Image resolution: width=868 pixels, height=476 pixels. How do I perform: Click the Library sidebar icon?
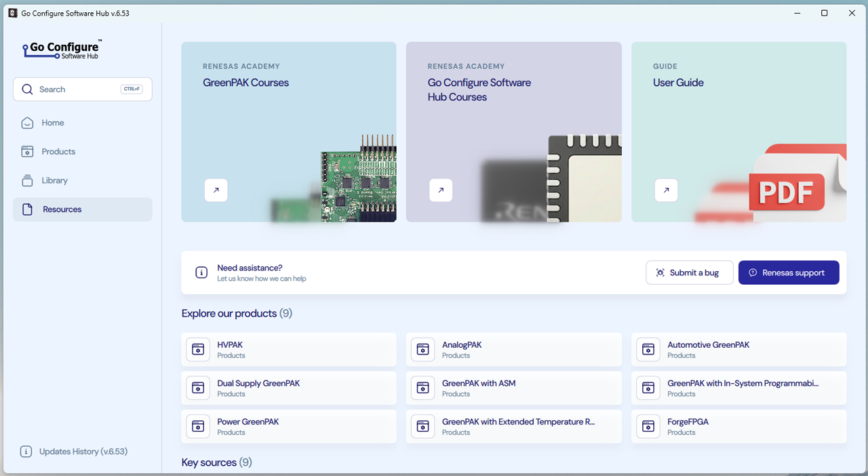tap(27, 180)
